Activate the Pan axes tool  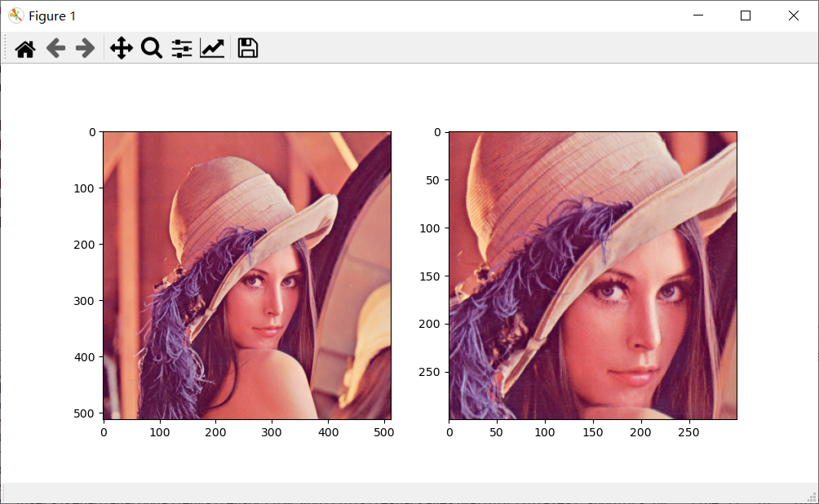coord(122,48)
